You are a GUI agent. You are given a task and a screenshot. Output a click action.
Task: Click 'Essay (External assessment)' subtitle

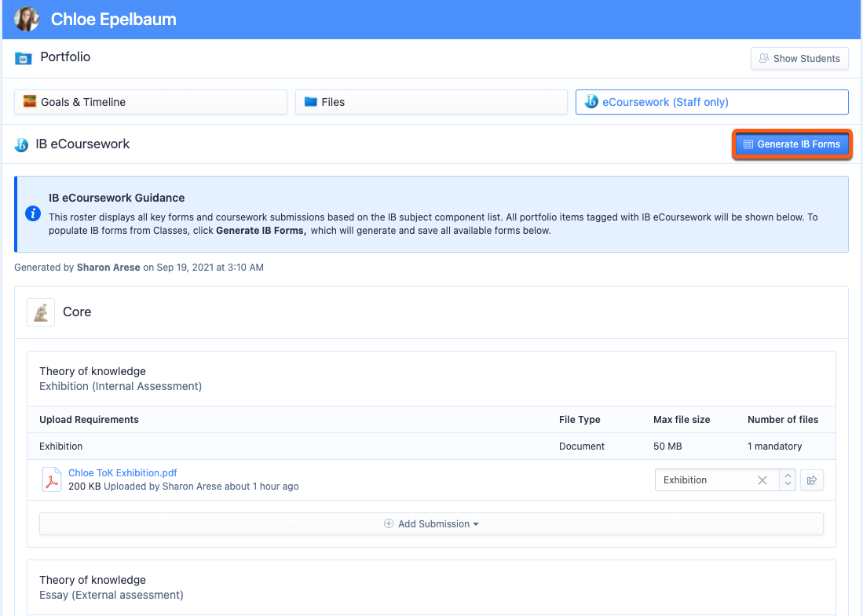(112, 595)
